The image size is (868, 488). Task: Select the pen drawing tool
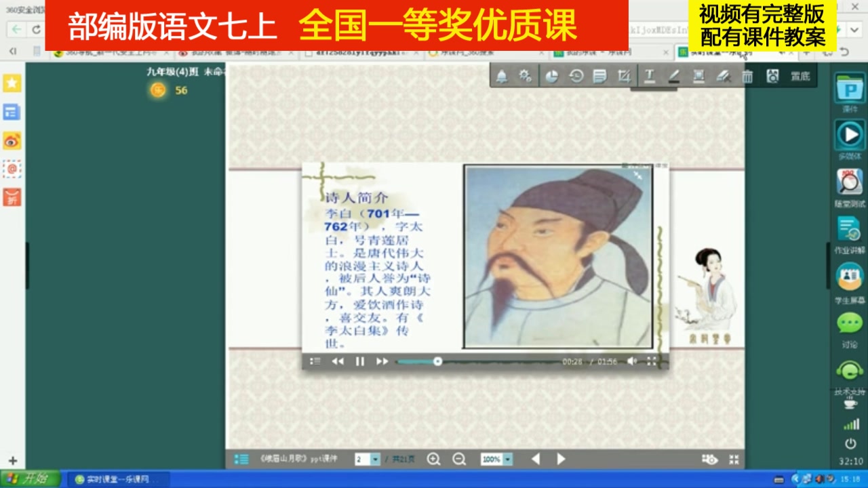[673, 77]
